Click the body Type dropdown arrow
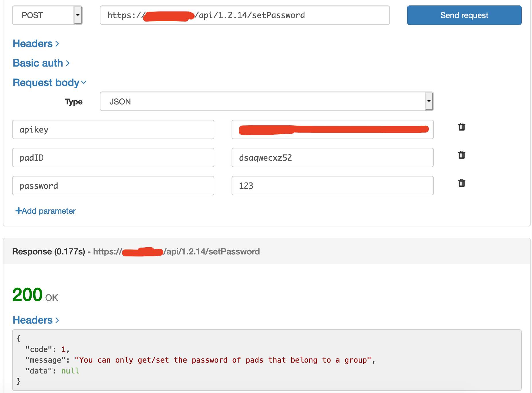Screen dimensions: 532x393 (428, 101)
